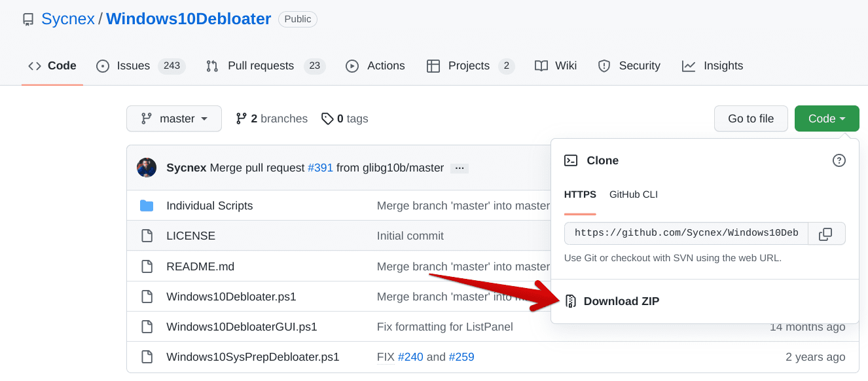Collapse the green Code dropdown button
Viewport: 868px width, 381px height.
(827, 118)
